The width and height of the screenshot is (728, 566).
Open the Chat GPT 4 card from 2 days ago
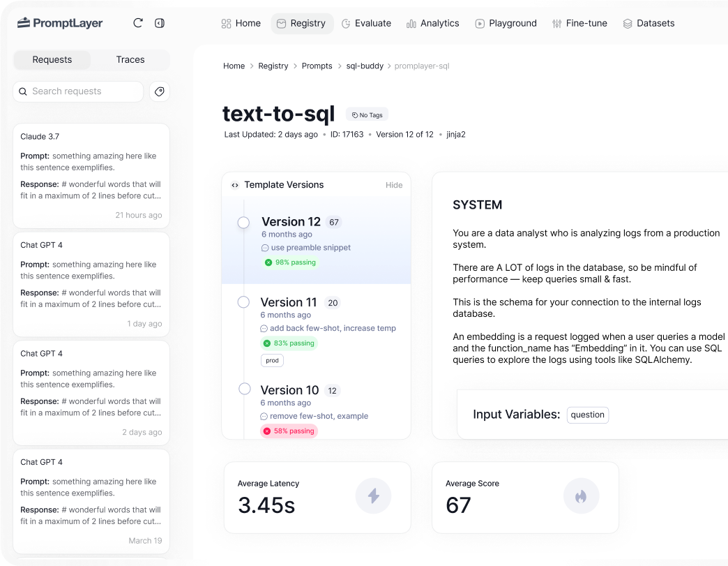coord(91,393)
